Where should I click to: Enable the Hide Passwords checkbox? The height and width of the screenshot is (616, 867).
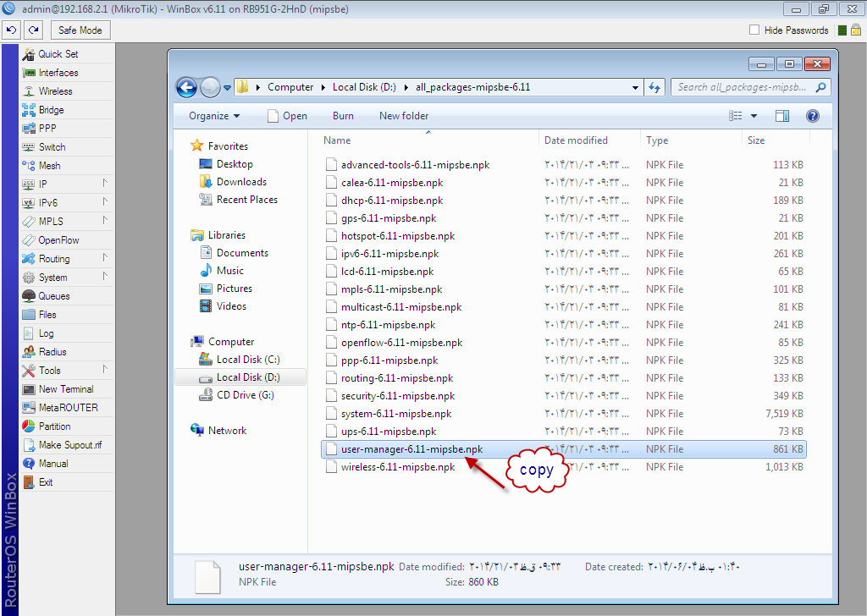(x=754, y=30)
